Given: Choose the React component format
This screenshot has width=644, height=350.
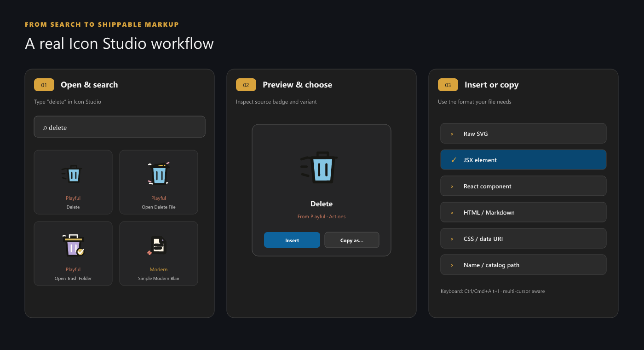Looking at the screenshot, I should point(523,186).
